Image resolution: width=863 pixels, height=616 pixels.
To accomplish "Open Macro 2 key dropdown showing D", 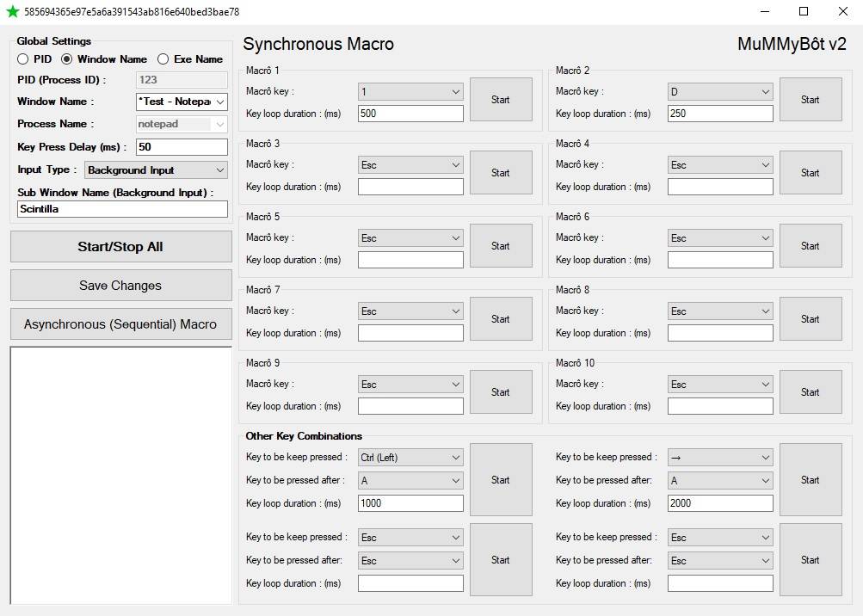I will tap(765, 92).
